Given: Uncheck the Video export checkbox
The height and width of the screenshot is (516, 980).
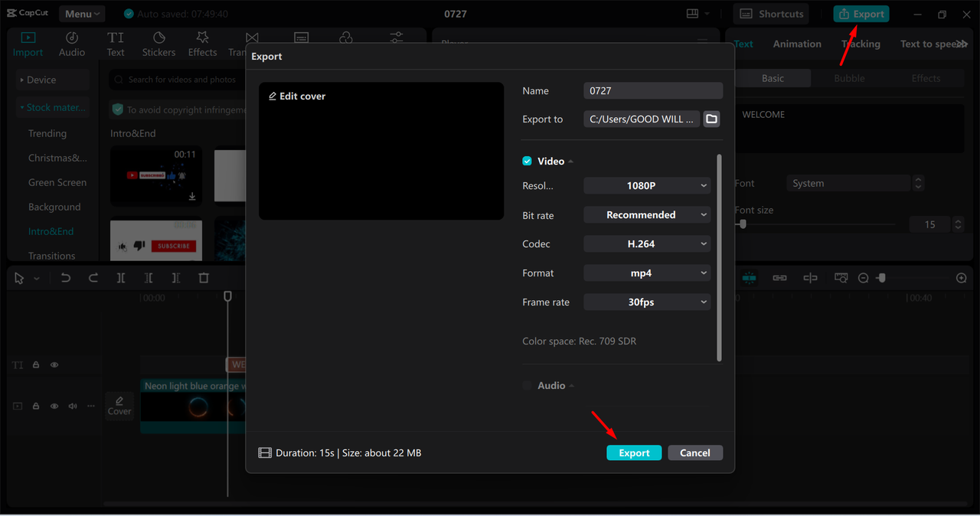Looking at the screenshot, I should click(527, 161).
